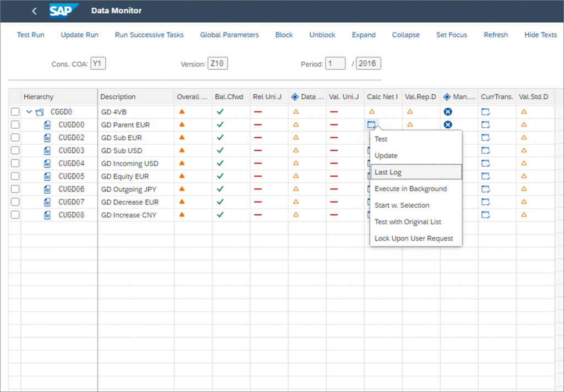Viewport: 564px width, 392px height.
Task: Click the diamond icon in Data column header
Action: click(x=295, y=97)
